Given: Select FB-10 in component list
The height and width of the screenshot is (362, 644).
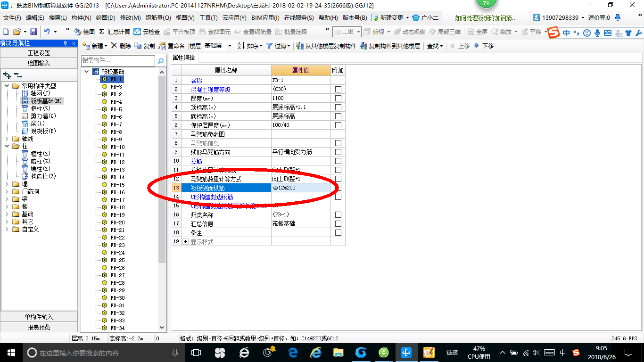Looking at the screenshot, I should [x=117, y=147].
